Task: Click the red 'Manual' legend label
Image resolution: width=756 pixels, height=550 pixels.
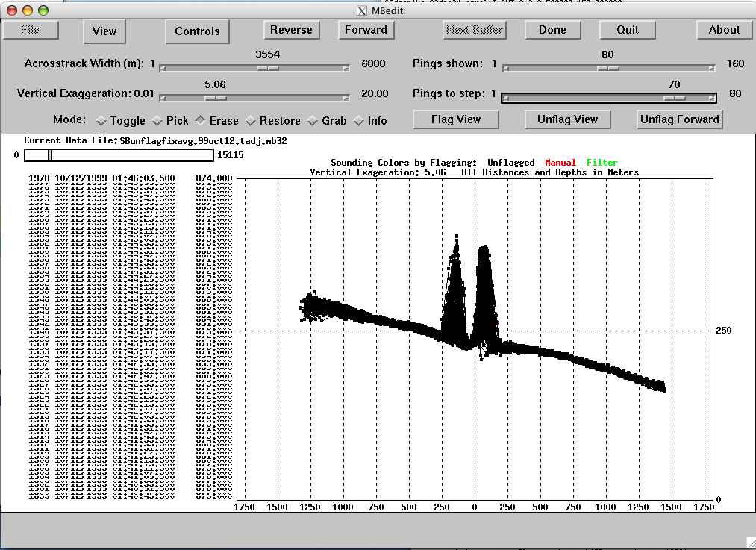Action: [560, 163]
